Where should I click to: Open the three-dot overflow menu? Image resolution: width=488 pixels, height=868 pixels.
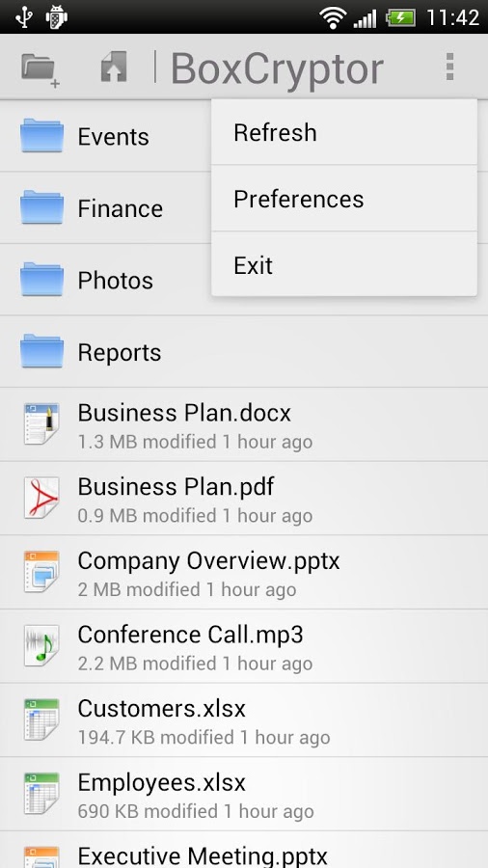(449, 67)
